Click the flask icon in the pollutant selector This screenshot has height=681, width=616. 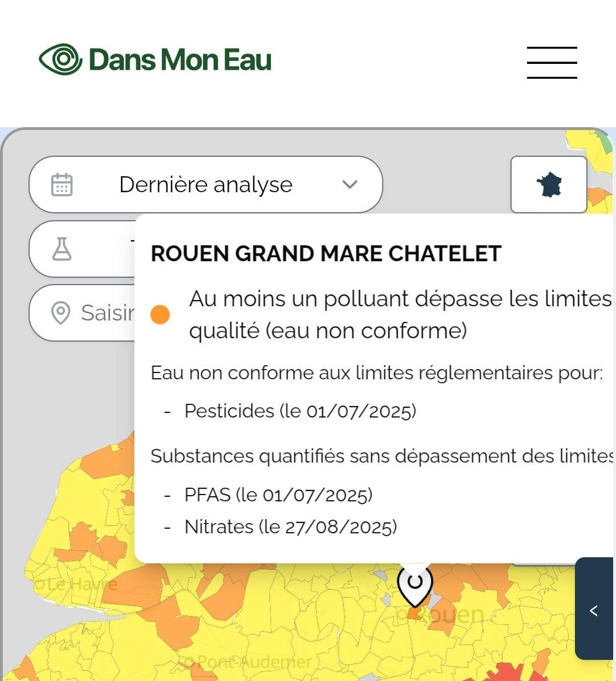coord(62,249)
